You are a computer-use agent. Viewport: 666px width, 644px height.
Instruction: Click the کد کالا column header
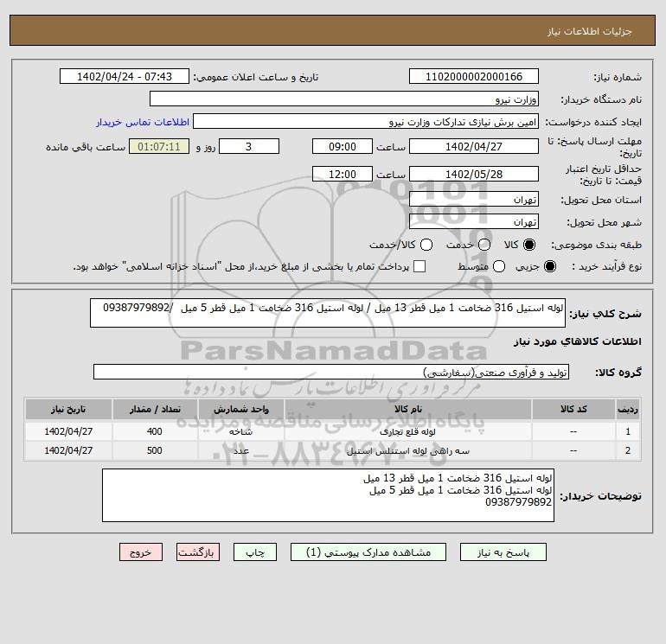click(573, 409)
